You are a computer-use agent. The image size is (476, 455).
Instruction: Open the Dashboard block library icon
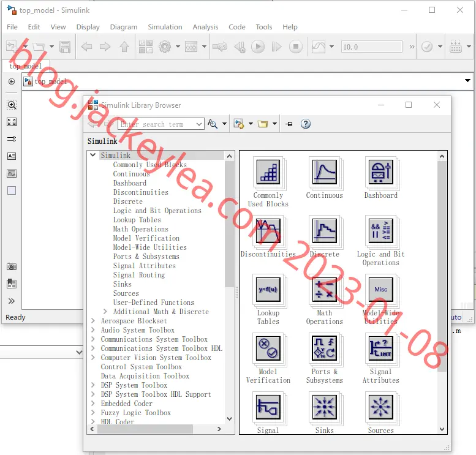(381, 172)
